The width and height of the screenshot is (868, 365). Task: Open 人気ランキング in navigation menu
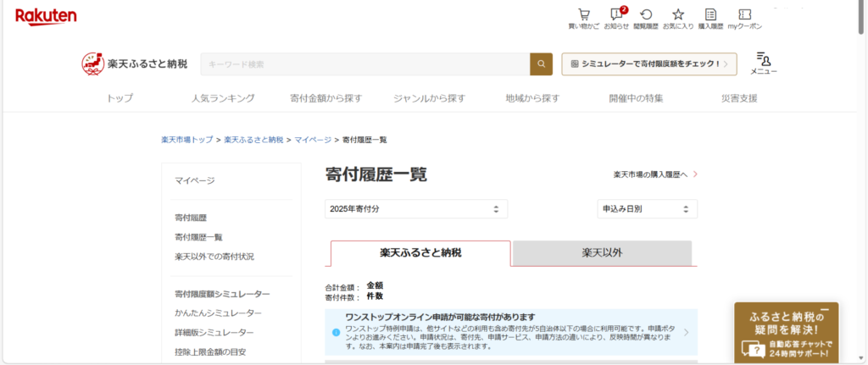pyautogui.click(x=223, y=98)
